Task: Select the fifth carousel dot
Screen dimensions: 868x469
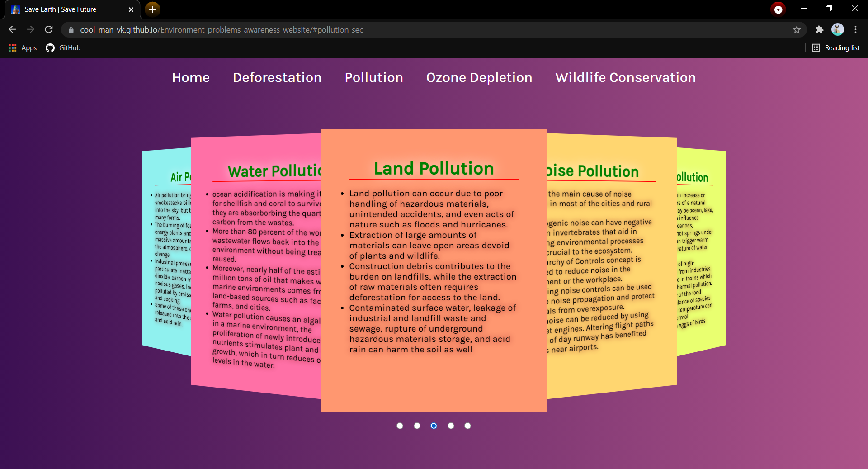Action: click(x=467, y=426)
